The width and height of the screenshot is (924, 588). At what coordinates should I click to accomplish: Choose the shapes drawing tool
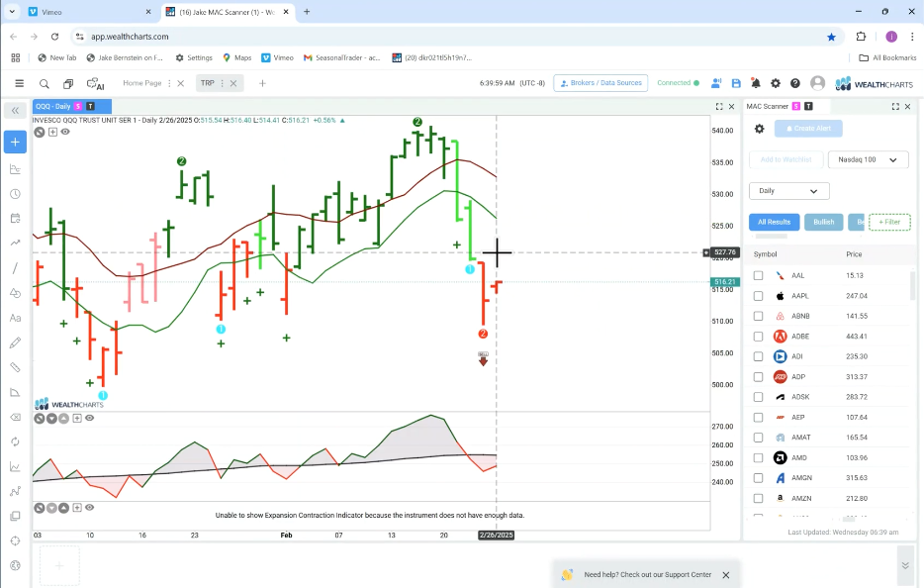point(15,293)
